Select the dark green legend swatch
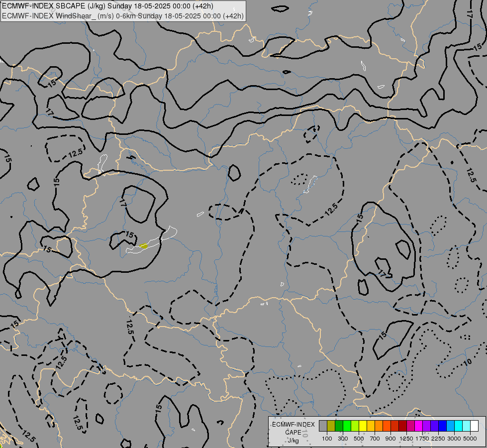 (x=339, y=426)
